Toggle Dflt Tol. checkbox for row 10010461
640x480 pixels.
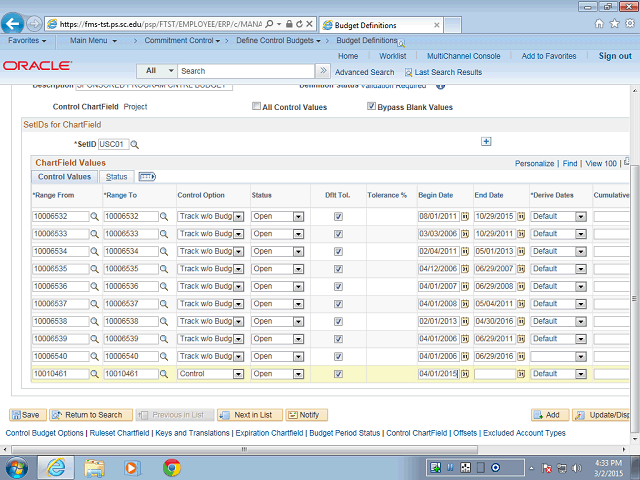(339, 374)
